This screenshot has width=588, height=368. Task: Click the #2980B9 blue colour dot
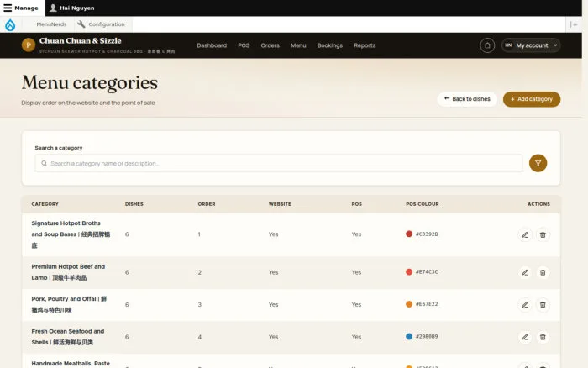coord(409,336)
